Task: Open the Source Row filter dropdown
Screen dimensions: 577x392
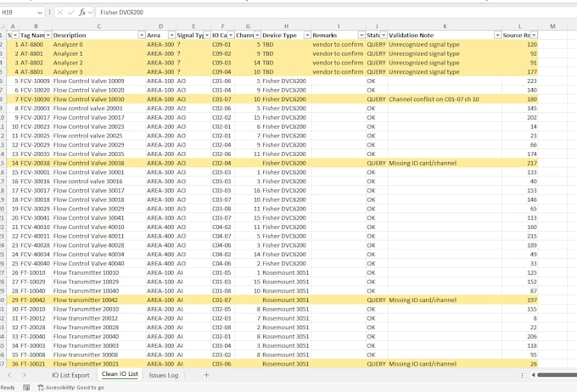Action: pos(534,35)
